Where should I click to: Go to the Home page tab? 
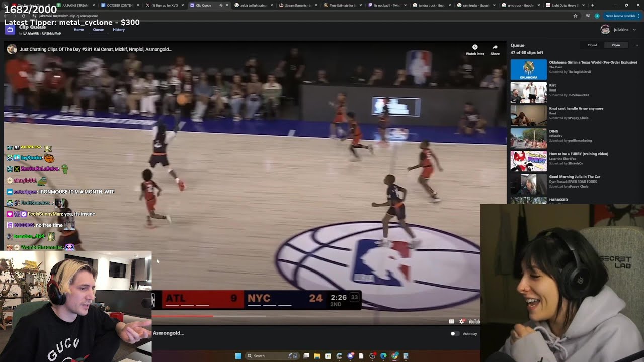[x=78, y=30]
